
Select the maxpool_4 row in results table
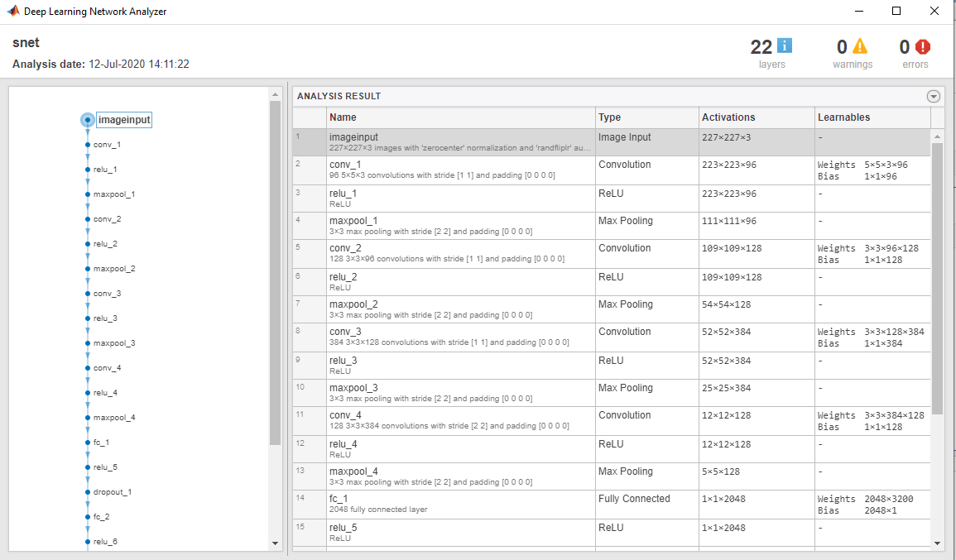click(x=612, y=476)
